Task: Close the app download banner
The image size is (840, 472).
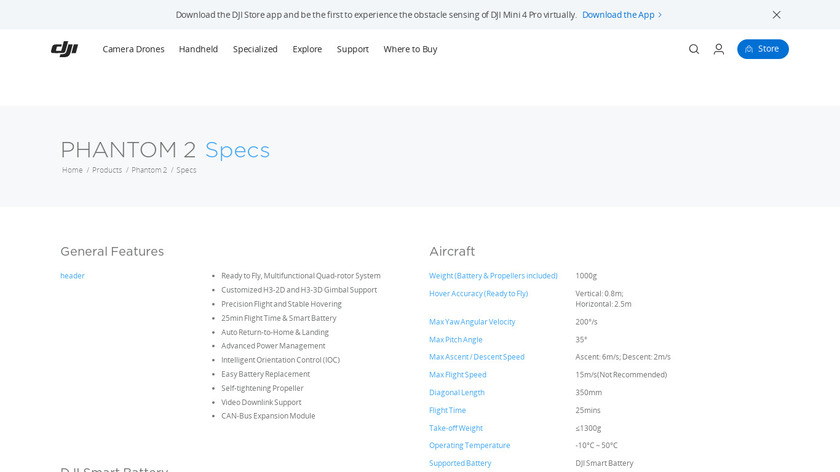Action: (776, 15)
